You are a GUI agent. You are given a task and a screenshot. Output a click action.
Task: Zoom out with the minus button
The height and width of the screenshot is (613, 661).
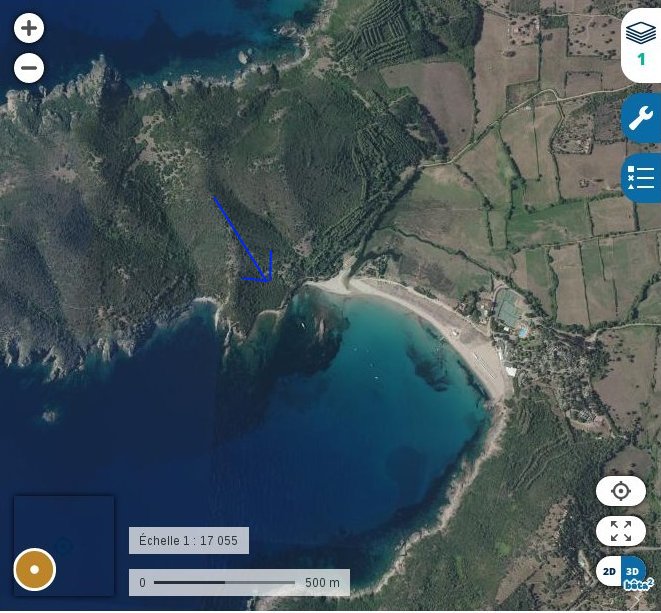pos(29,68)
